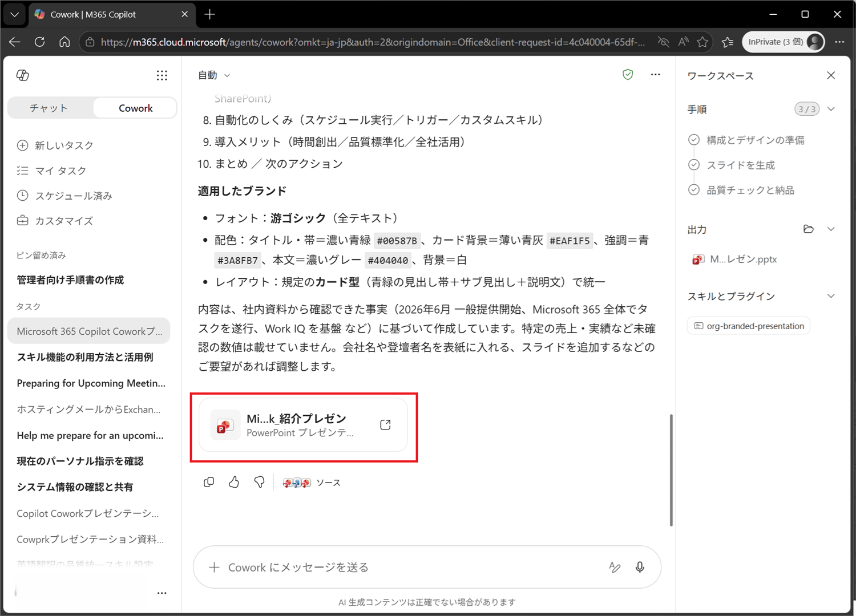Expand the 自動 mode dropdown
Screen dimensions: 856x616
[214, 75]
